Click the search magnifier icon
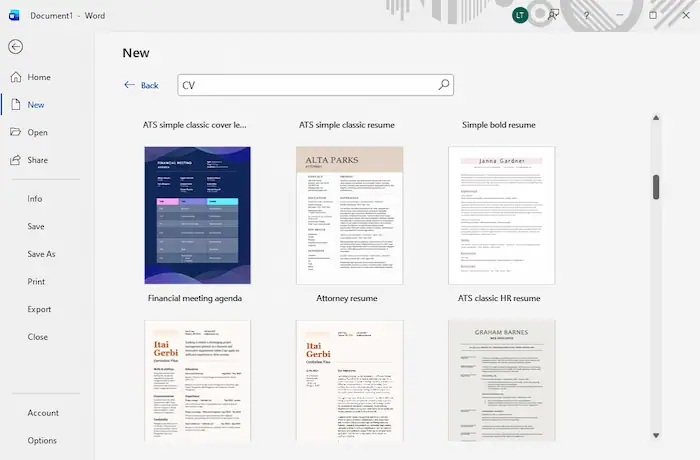The height and width of the screenshot is (460, 700). (444, 84)
